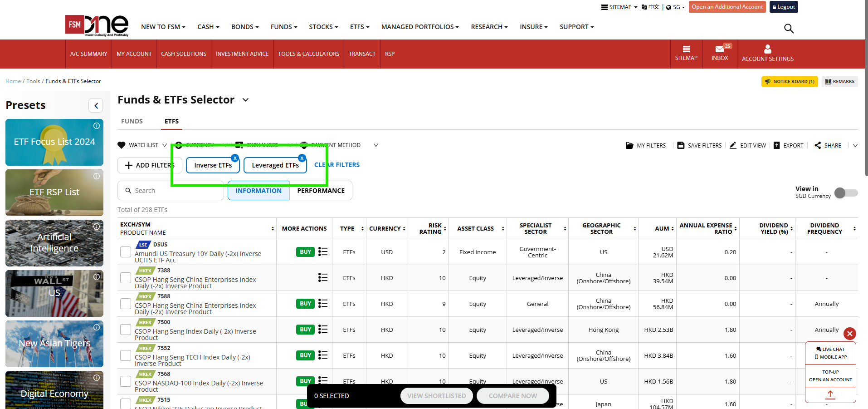
Task: Remove the Inverse ETFs filter chip
Action: pyautogui.click(x=235, y=158)
